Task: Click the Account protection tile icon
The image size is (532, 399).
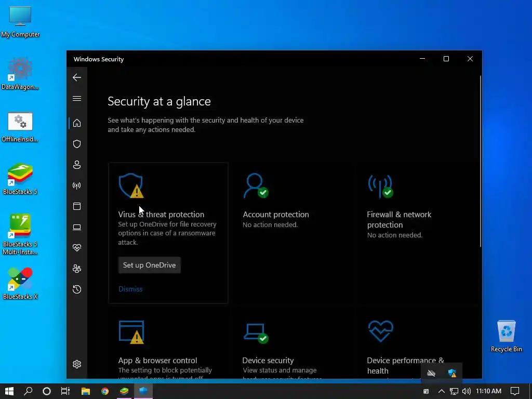Action: (256, 185)
